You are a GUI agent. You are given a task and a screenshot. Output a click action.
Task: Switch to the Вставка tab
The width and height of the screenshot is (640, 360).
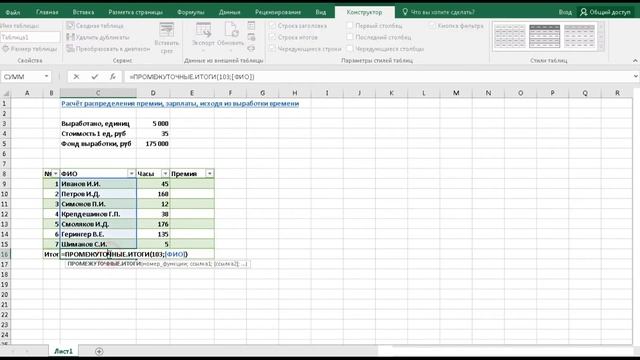click(83, 12)
